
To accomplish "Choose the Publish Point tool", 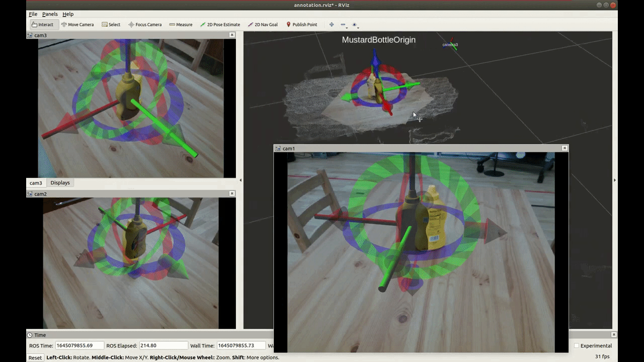I will [301, 24].
